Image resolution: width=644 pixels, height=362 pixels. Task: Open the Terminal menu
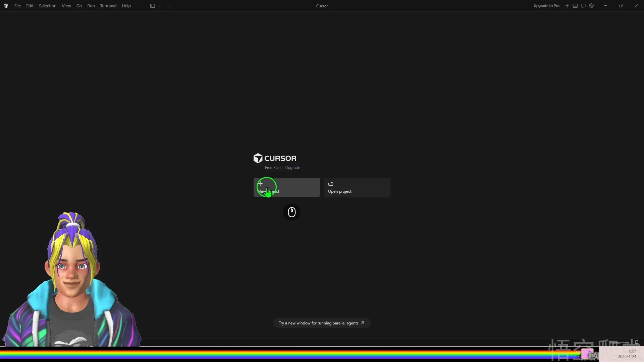(108, 6)
